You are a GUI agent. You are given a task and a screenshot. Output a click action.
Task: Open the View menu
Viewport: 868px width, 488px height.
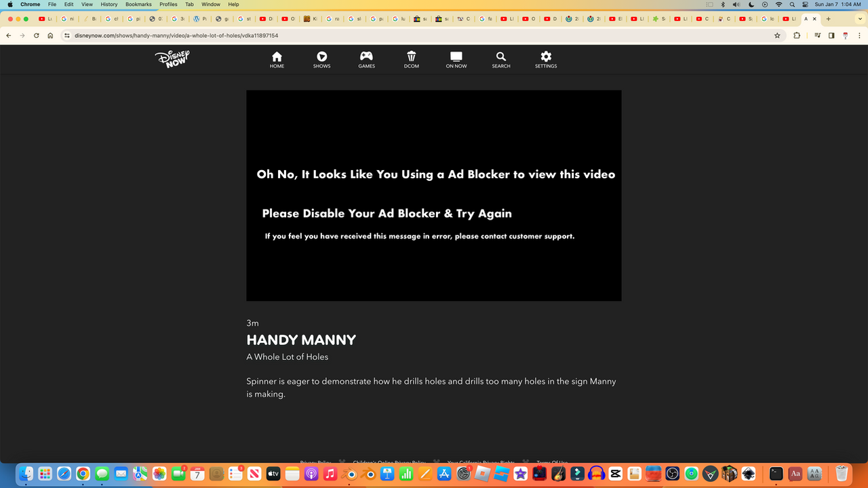coord(87,4)
